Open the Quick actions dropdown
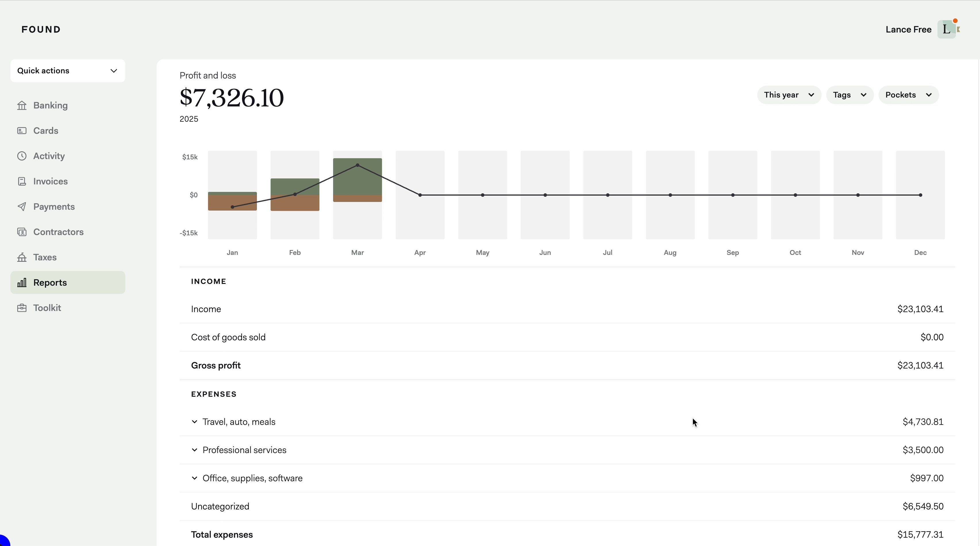The height and width of the screenshot is (546, 980). [x=67, y=71]
